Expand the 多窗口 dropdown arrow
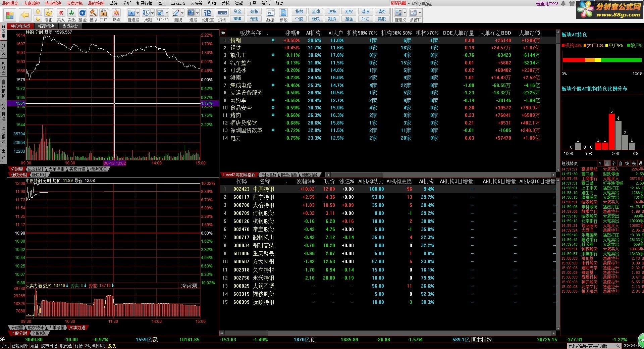 420,13
